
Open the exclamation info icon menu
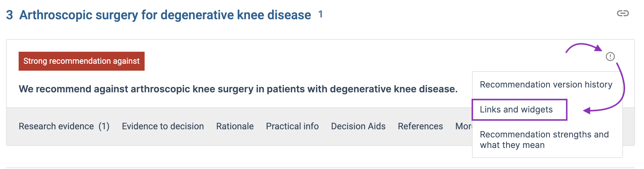click(610, 57)
